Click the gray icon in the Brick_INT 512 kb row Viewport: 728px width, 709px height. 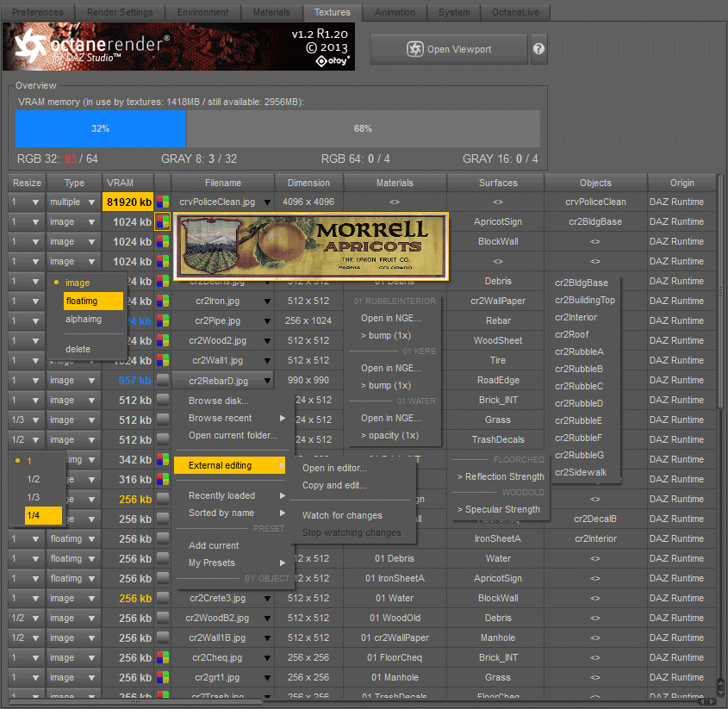163,401
